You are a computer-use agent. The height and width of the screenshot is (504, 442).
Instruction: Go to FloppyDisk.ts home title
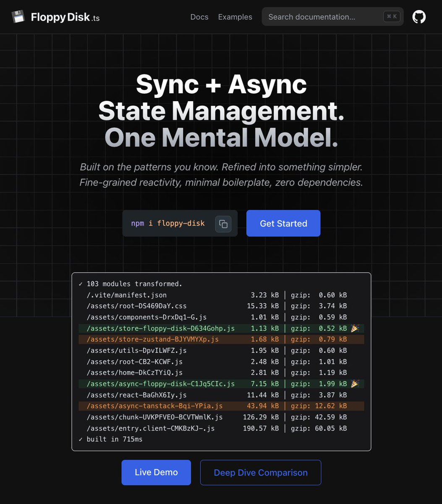pyautogui.click(x=65, y=17)
